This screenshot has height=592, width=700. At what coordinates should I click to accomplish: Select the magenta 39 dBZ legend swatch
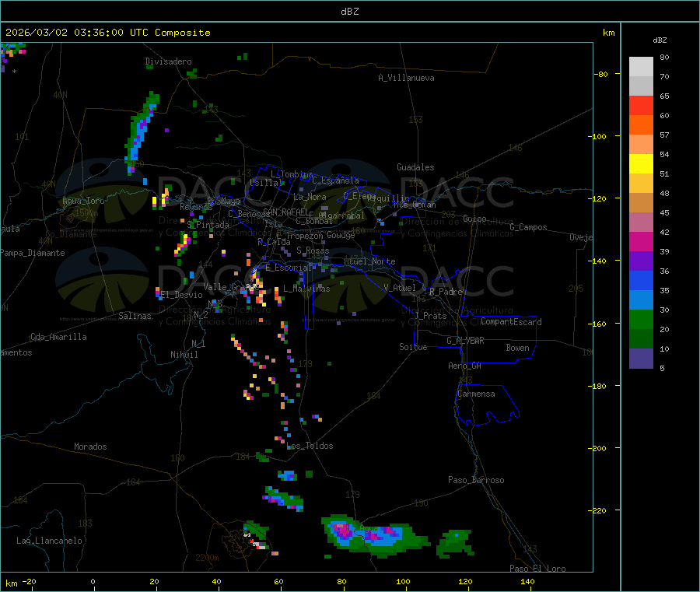point(641,241)
